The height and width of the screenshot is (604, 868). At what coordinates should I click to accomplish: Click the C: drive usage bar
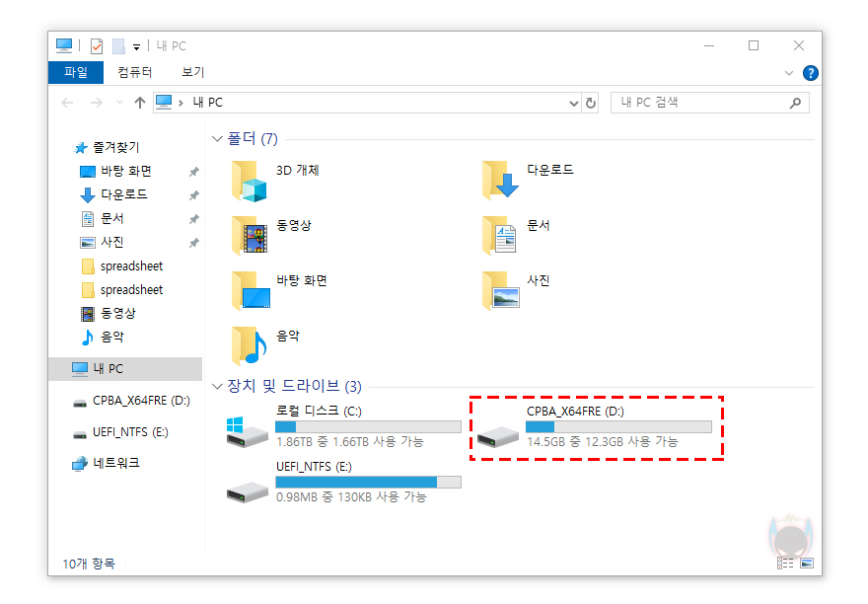pyautogui.click(x=368, y=426)
